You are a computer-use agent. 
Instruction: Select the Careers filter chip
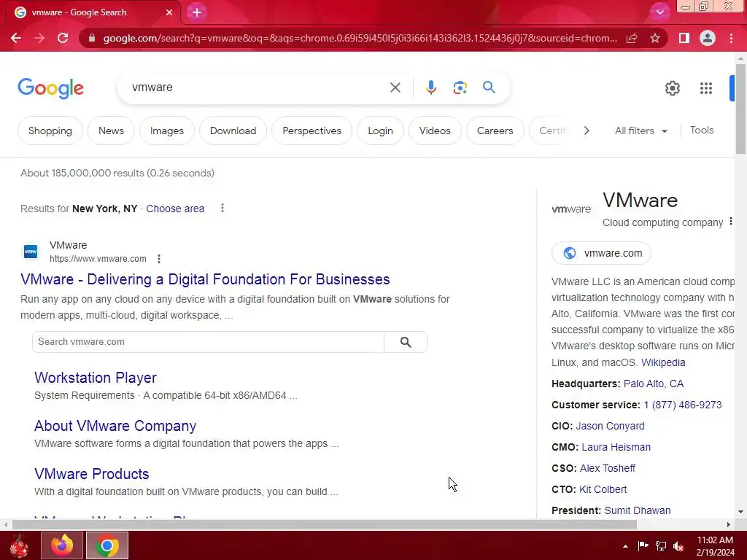[495, 131]
